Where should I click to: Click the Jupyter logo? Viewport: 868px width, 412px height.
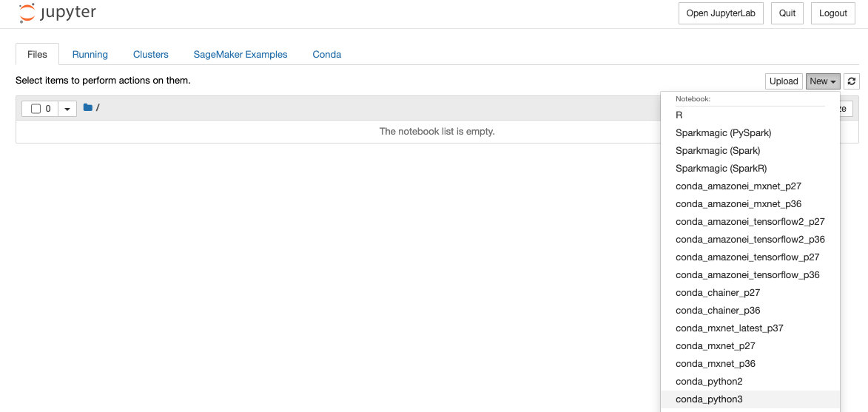point(58,13)
